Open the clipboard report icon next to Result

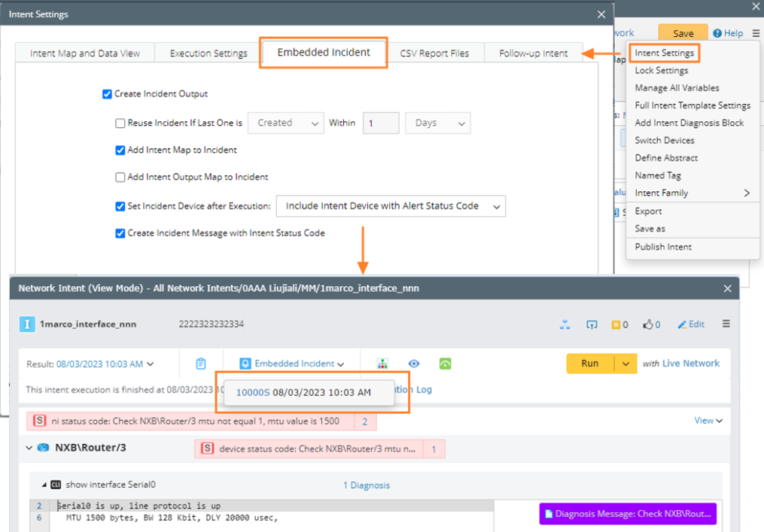[x=201, y=363]
